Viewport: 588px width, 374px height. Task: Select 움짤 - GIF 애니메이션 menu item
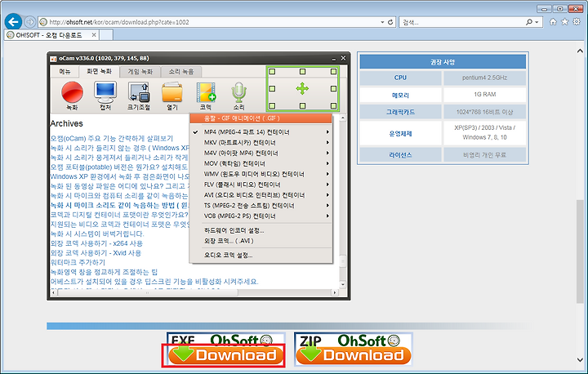pyautogui.click(x=261, y=118)
